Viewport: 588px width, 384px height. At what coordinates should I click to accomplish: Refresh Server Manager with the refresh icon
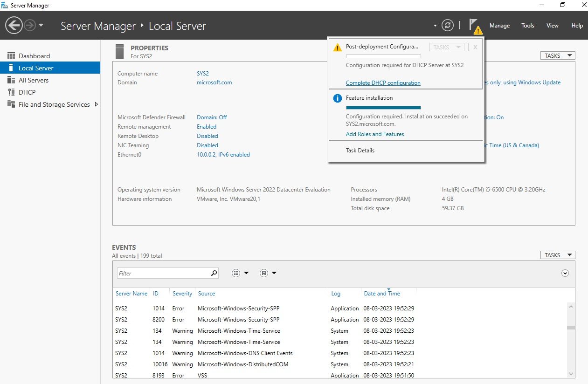[x=448, y=25]
